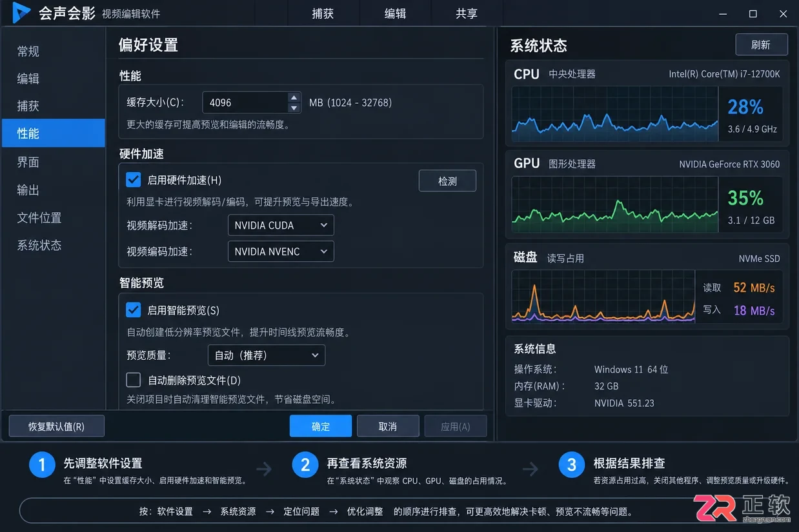Image resolution: width=799 pixels, height=532 pixels.
Task: Enable 自动删除预览文件(D) checkbox
Action: coord(134,380)
